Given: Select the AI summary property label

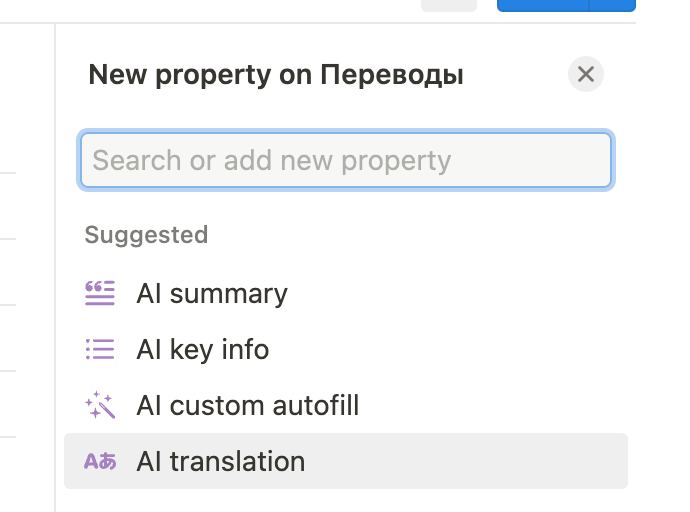Looking at the screenshot, I should [212, 294].
